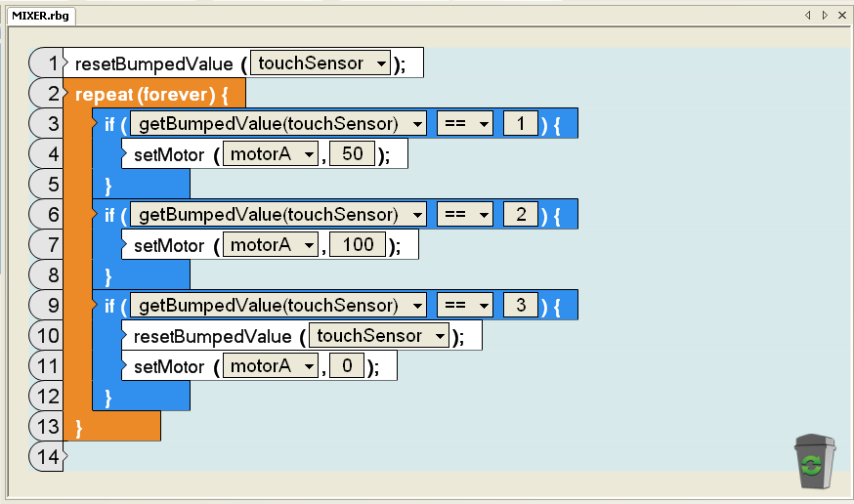Open touchSensor dropdown on line 10

coord(379,335)
